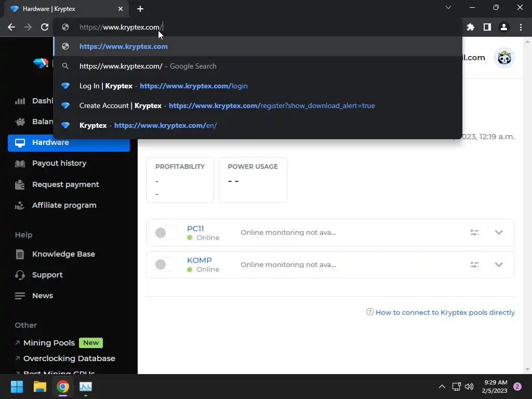Screen dimensions: 532x399
Task: Click the PROFITABILITY card
Action: [180, 180]
